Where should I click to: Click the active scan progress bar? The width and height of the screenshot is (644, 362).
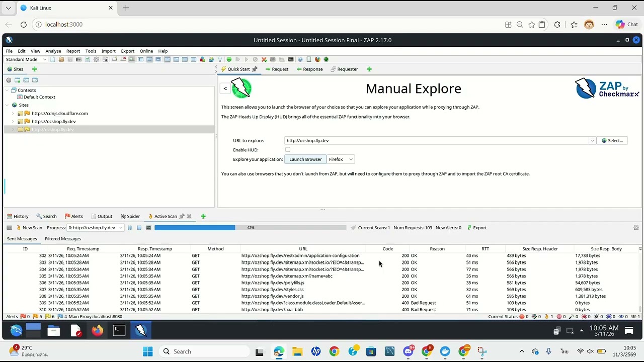pos(251,228)
